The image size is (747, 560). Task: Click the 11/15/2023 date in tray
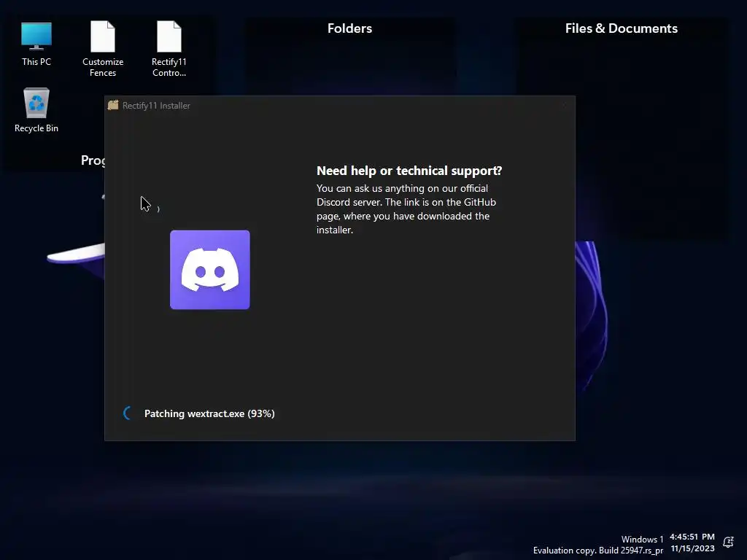tap(693, 548)
